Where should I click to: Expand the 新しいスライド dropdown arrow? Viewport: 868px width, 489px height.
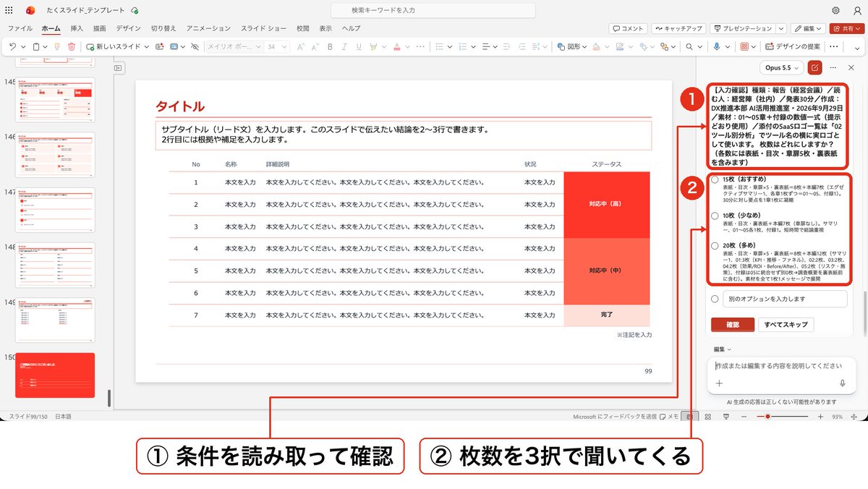click(146, 46)
